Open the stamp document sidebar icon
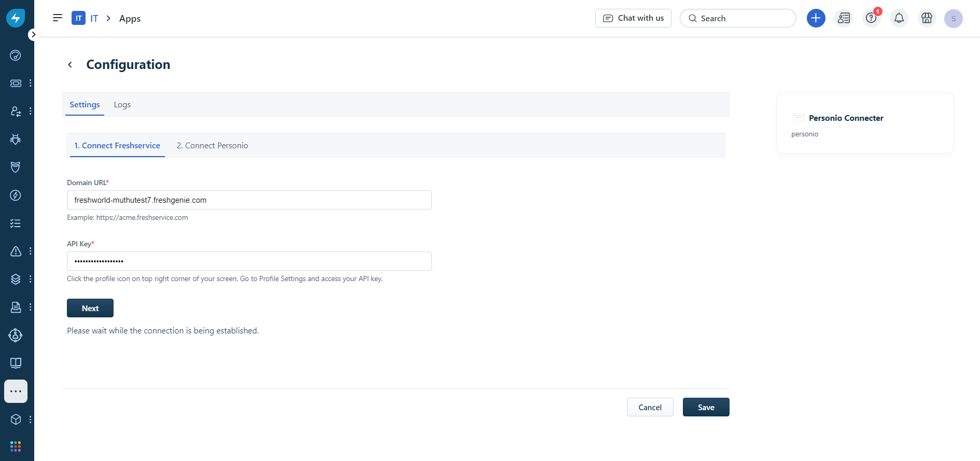Viewport: 980px width, 461px height. (16, 308)
